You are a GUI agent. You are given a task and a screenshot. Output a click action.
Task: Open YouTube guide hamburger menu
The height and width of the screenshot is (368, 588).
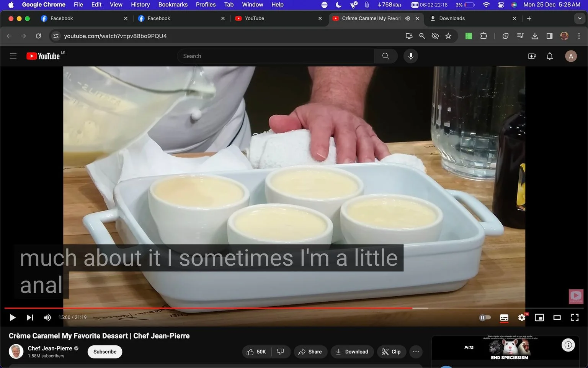13,56
